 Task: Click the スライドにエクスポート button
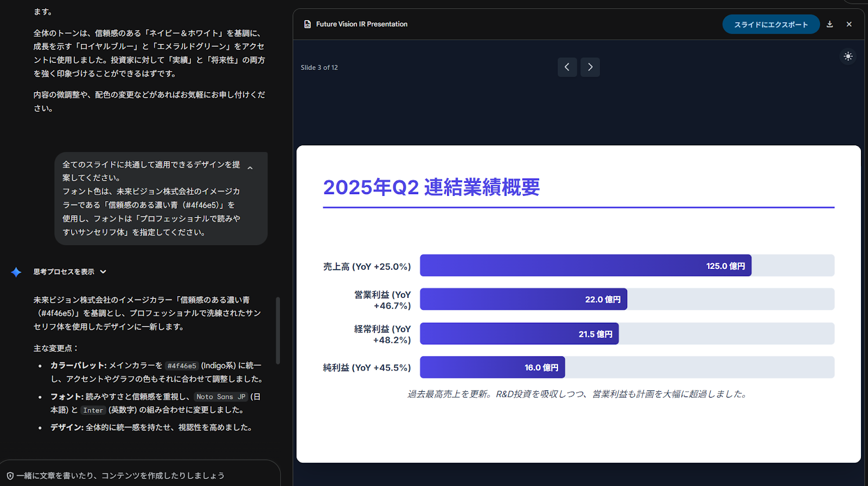(x=770, y=24)
